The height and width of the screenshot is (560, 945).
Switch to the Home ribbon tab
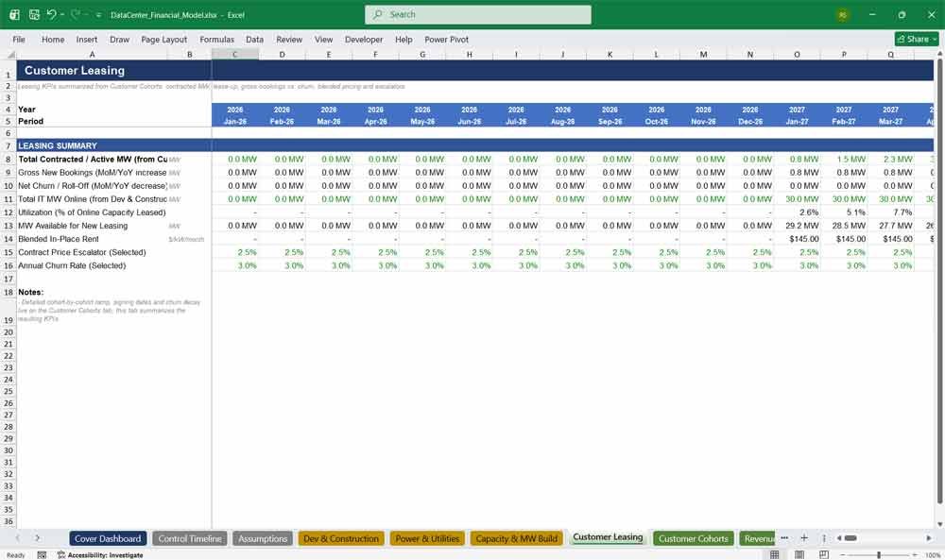click(53, 39)
